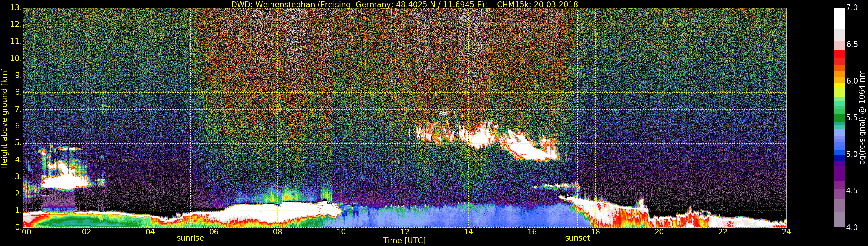Screen dimensions: 868x246
Task: Click the colorbar tick label '6.0'
Action: [x=852, y=81]
